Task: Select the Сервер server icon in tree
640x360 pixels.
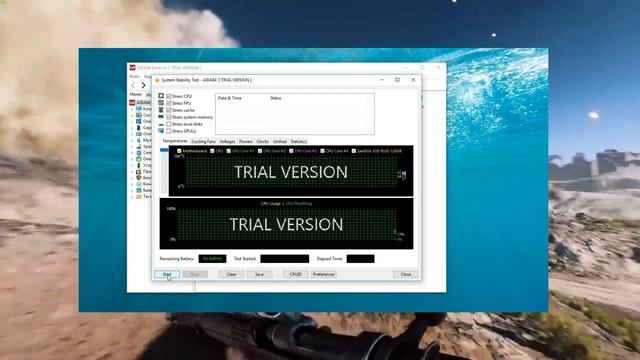Action: coord(139,127)
